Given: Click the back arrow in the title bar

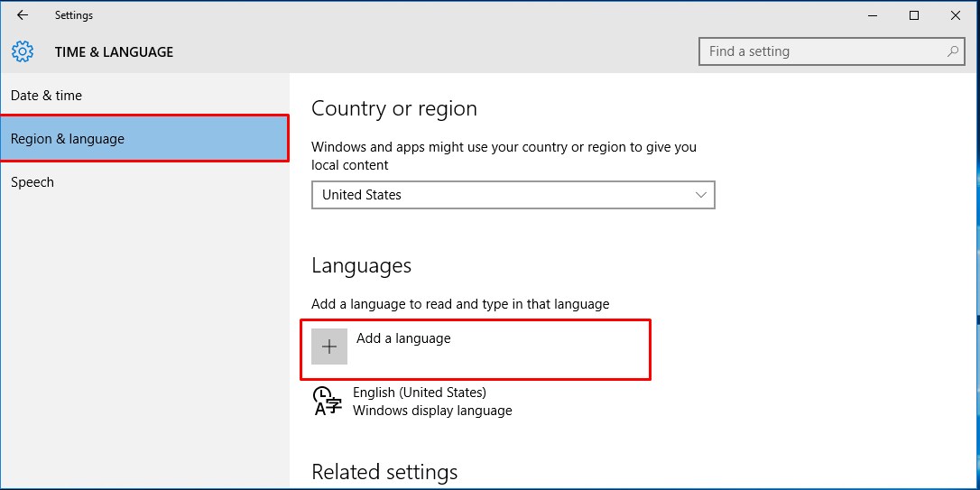Looking at the screenshot, I should coord(23,15).
